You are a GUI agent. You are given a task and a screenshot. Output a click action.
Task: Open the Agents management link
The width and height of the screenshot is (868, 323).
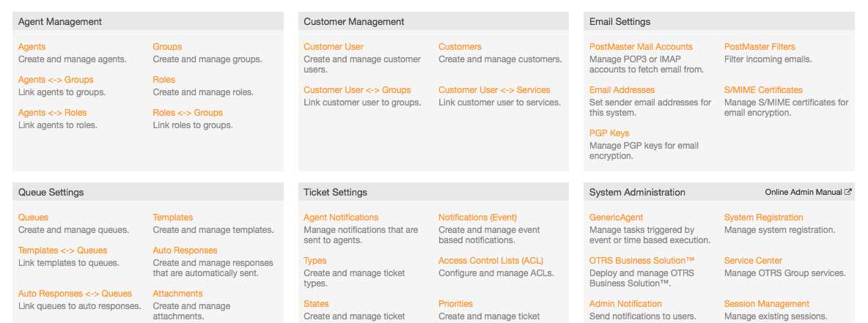[32, 47]
